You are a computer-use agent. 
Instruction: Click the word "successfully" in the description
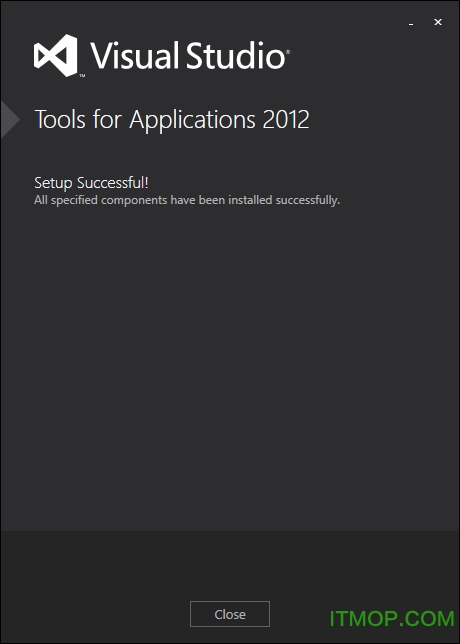pos(307,201)
